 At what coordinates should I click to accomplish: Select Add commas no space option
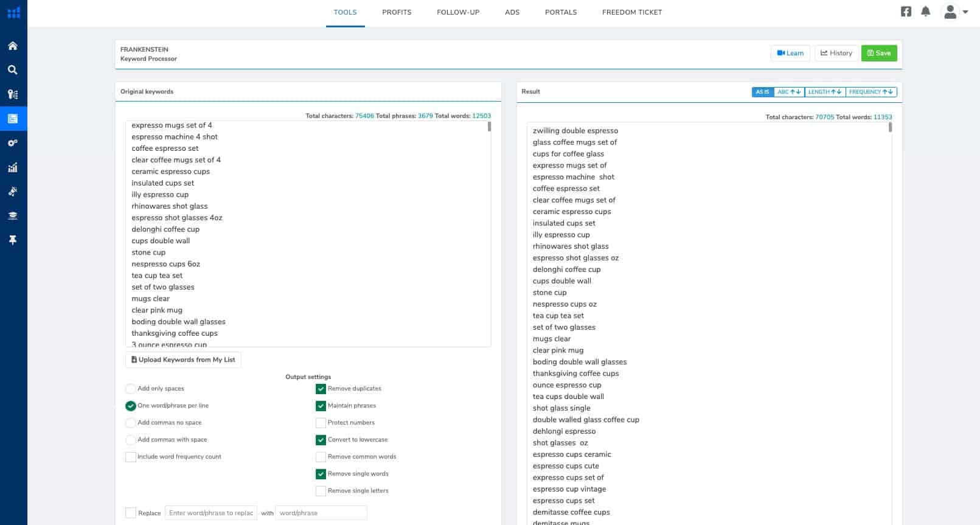[x=131, y=423]
